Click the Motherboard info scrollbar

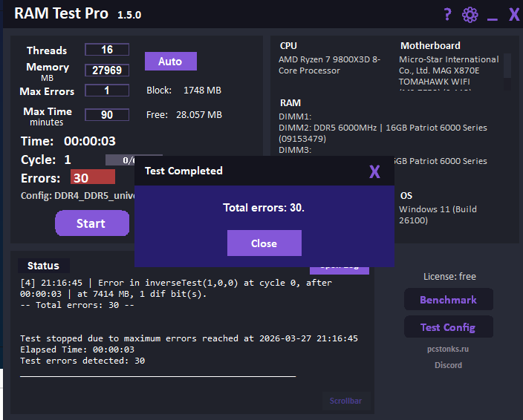click(x=507, y=72)
